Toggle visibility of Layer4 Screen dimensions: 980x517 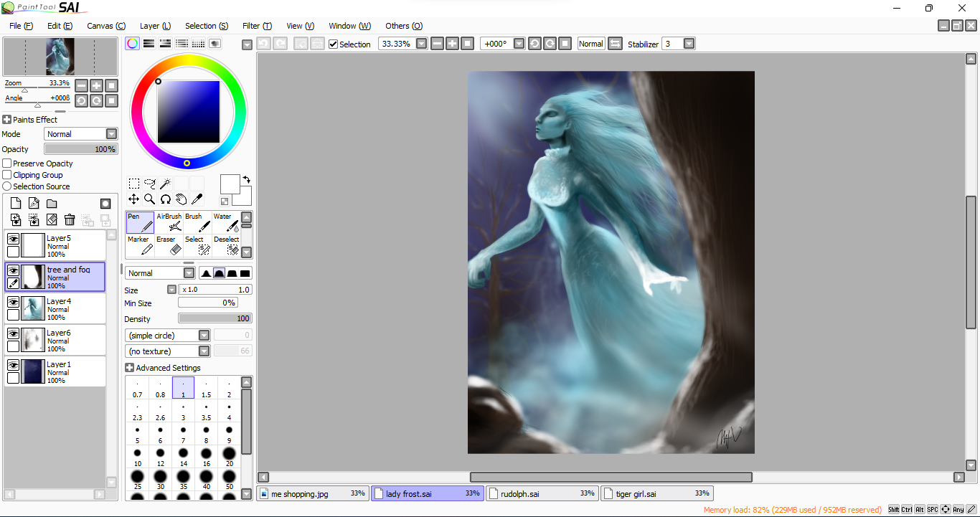tap(13, 303)
